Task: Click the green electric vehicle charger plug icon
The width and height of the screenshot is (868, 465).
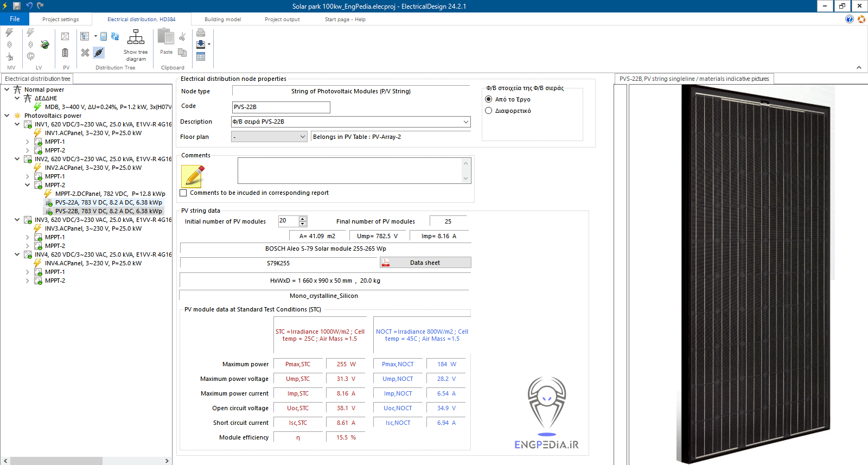Action: pyautogui.click(x=45, y=44)
